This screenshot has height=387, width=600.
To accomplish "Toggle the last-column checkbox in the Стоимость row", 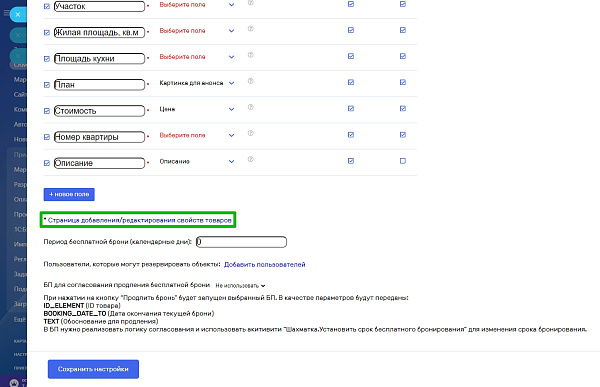I will tap(403, 109).
